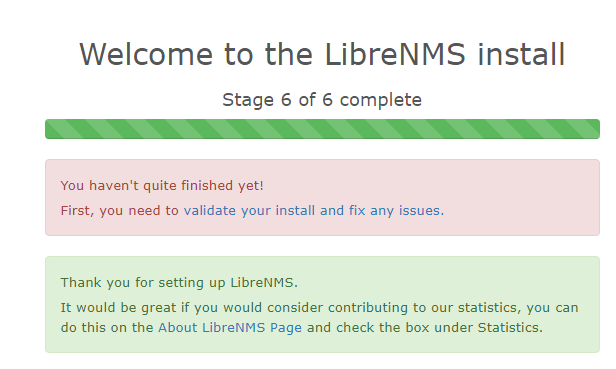The height and width of the screenshot is (369, 616).
Task: Click the word LibreNMS in the main heading
Action: pyautogui.click(x=395, y=54)
